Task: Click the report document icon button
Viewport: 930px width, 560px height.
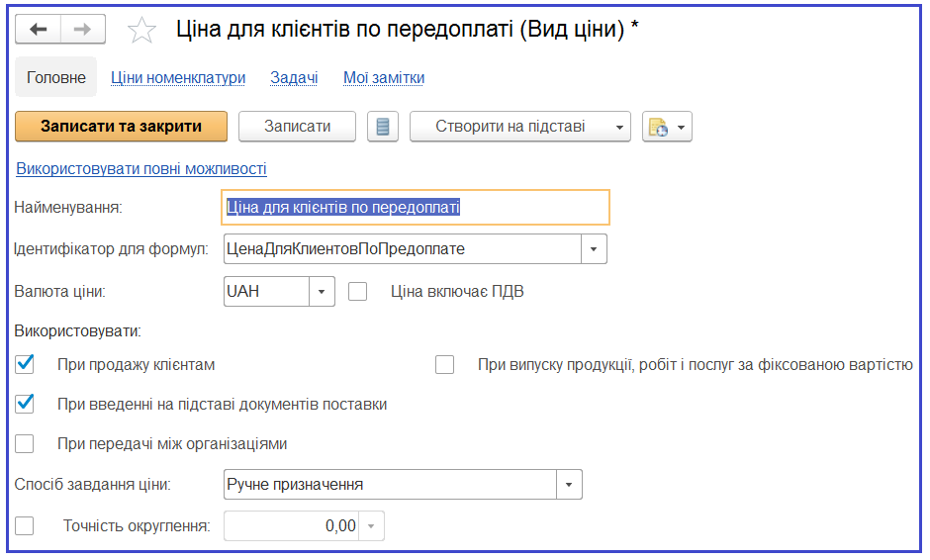Action: pyautogui.click(x=667, y=127)
